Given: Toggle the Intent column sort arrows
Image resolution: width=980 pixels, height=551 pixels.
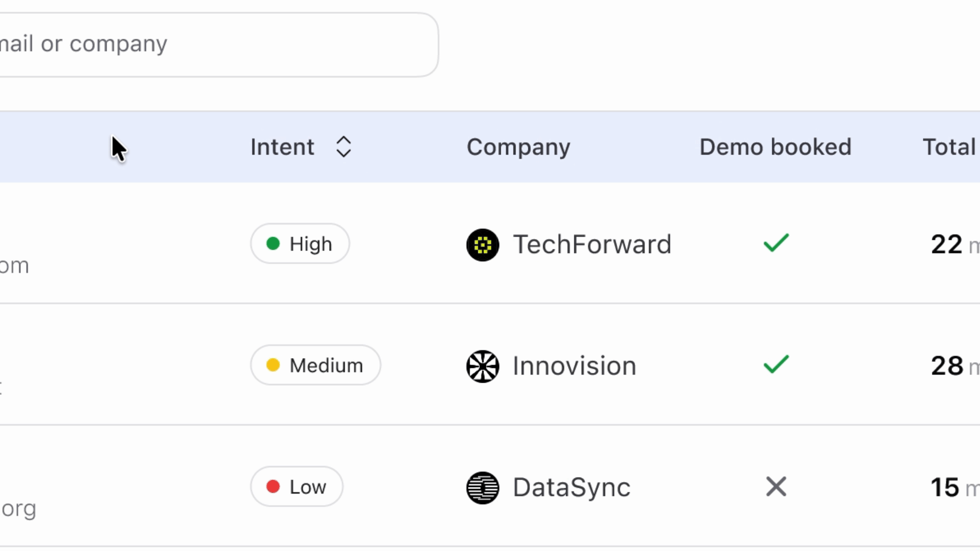Looking at the screenshot, I should tap(344, 147).
